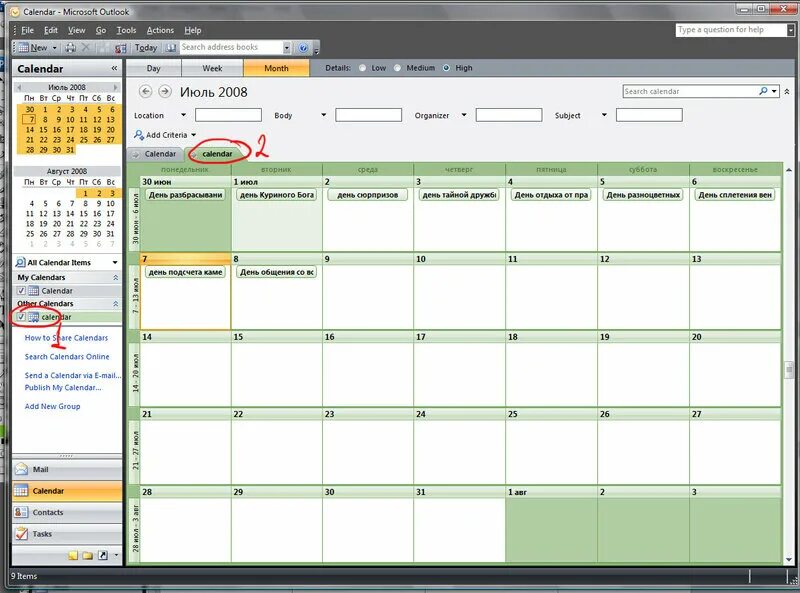Click the Publish My Calendar link

click(63, 387)
